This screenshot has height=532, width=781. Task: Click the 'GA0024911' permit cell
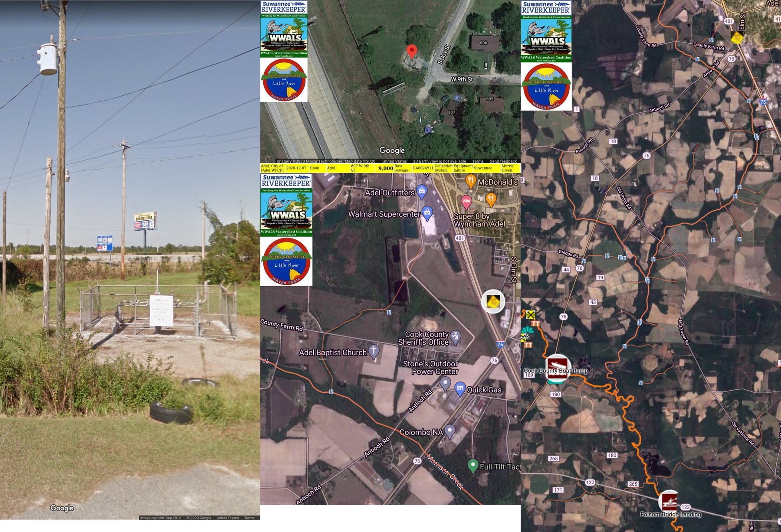(423, 168)
